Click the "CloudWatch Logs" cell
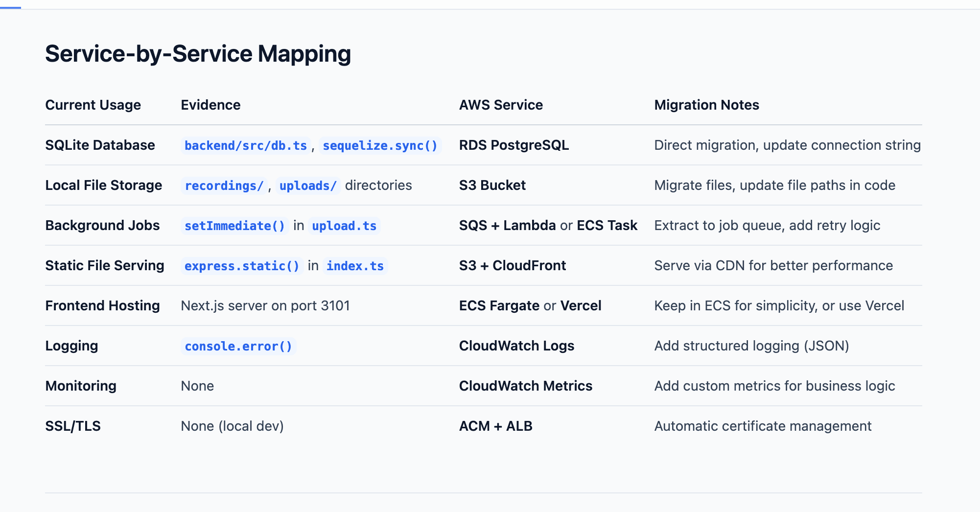 pos(516,346)
